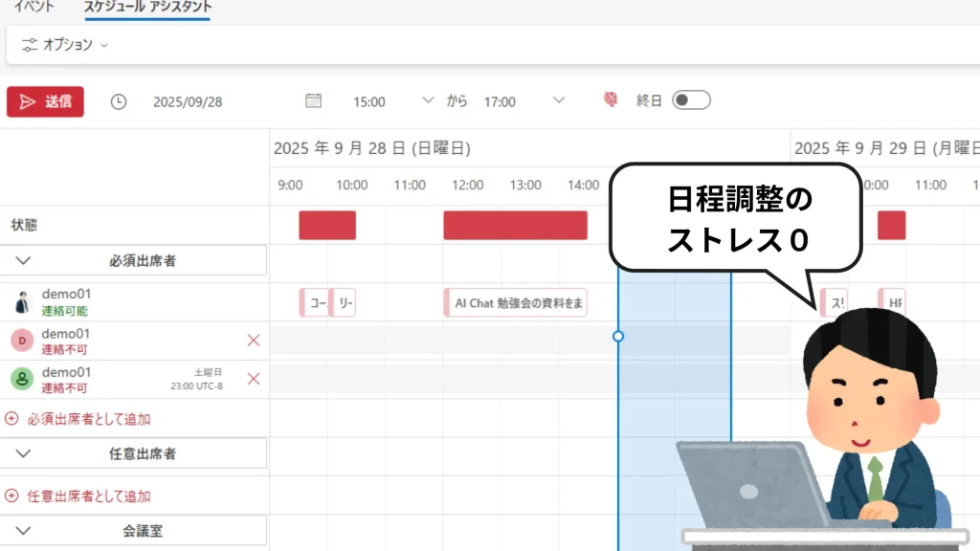Open the AI Chat 勉強会 calendar event

(x=516, y=302)
